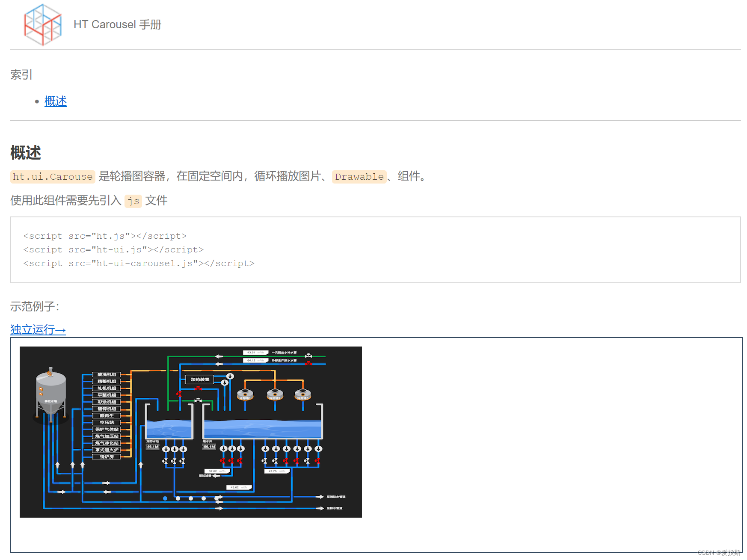Viewport: 747px width, 560px height.
Task: Toggle a white valve below the 消防水池 pumps
Action: (x=165, y=461)
